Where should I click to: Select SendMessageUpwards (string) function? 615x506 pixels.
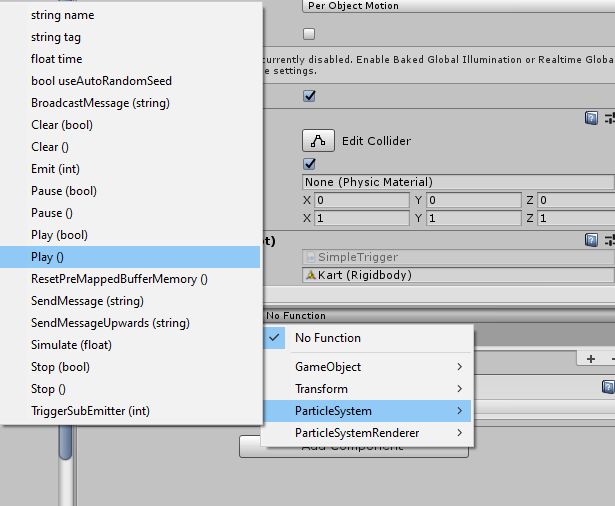click(x=130, y=323)
